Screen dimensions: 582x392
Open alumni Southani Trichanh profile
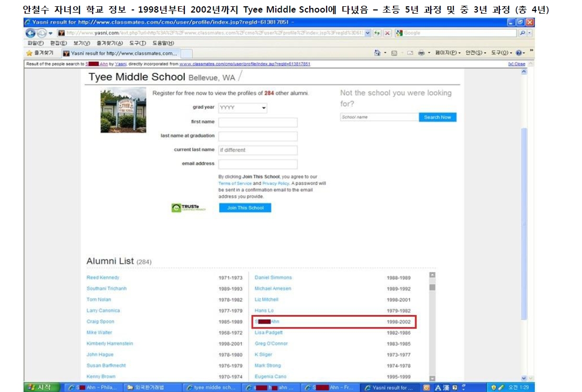point(107,288)
